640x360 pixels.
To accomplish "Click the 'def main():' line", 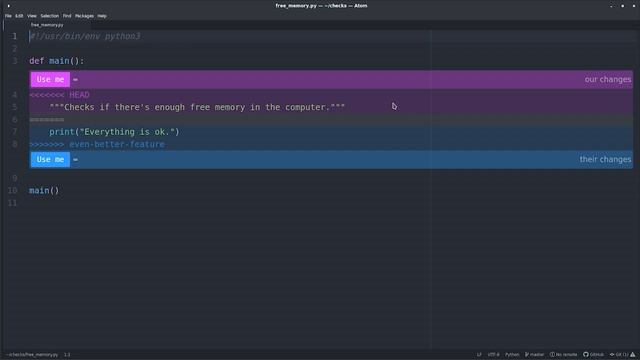I will [x=57, y=61].
